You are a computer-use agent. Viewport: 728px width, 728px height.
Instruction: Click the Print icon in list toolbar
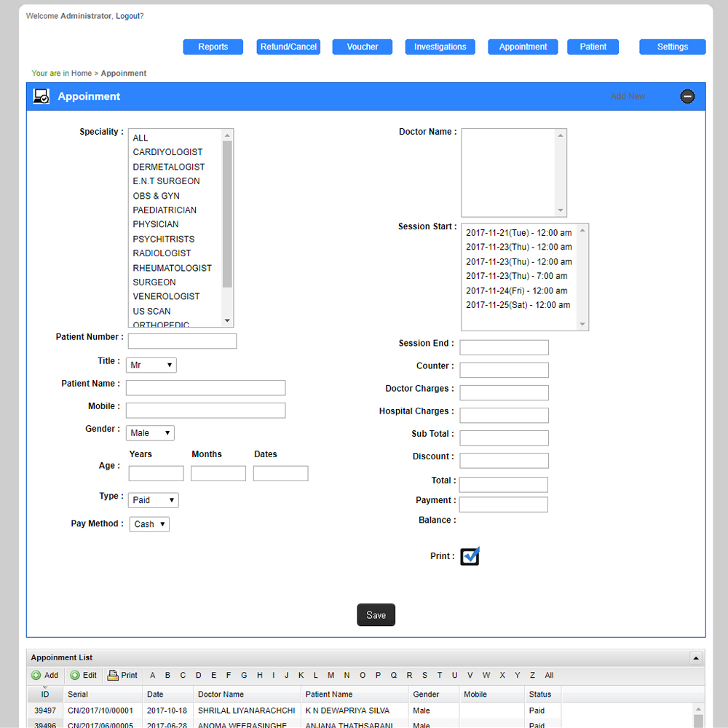pyautogui.click(x=113, y=675)
